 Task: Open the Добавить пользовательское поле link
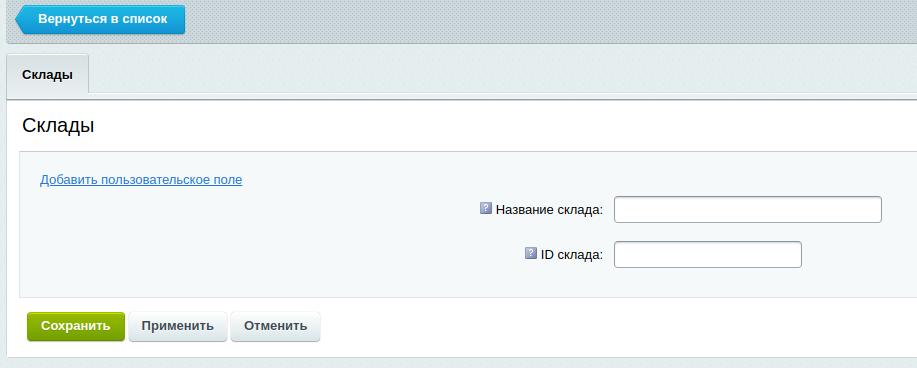point(141,180)
